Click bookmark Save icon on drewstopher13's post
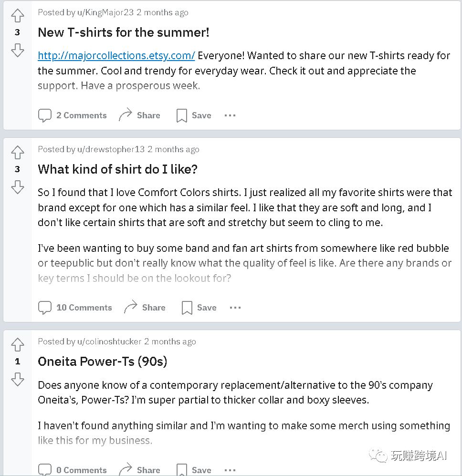This screenshot has width=462, height=476. coord(187,308)
